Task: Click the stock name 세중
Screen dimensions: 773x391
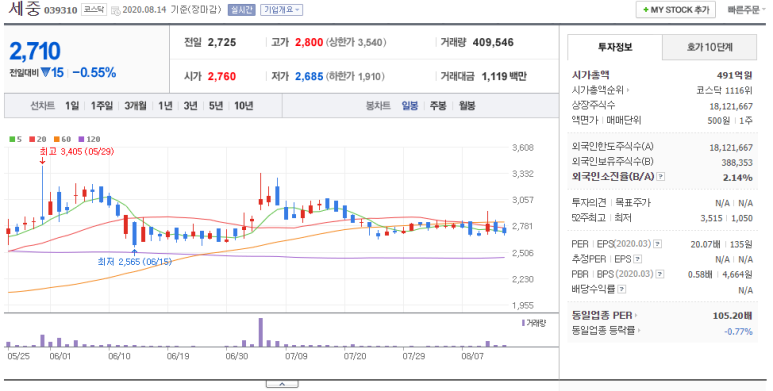Action: [x=24, y=9]
